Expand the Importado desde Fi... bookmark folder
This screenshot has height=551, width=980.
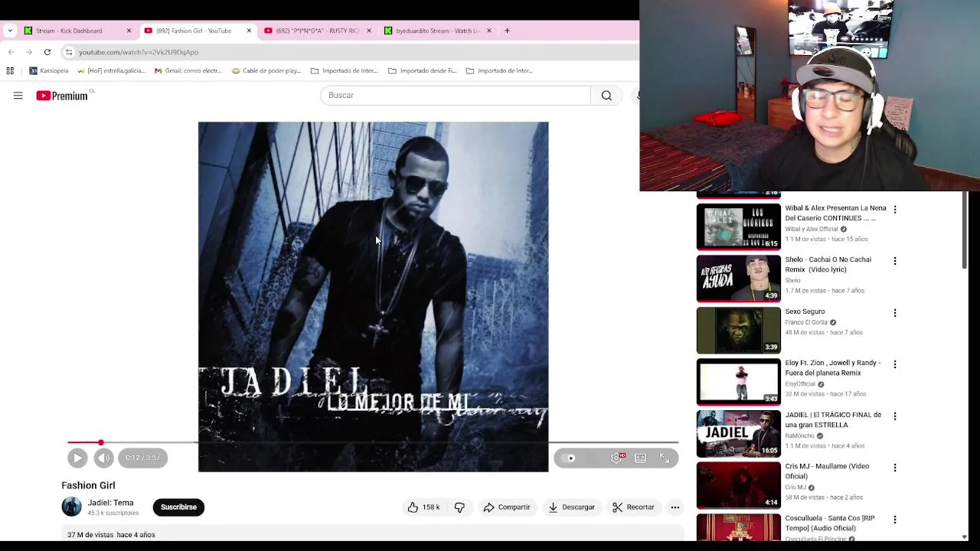(423, 70)
